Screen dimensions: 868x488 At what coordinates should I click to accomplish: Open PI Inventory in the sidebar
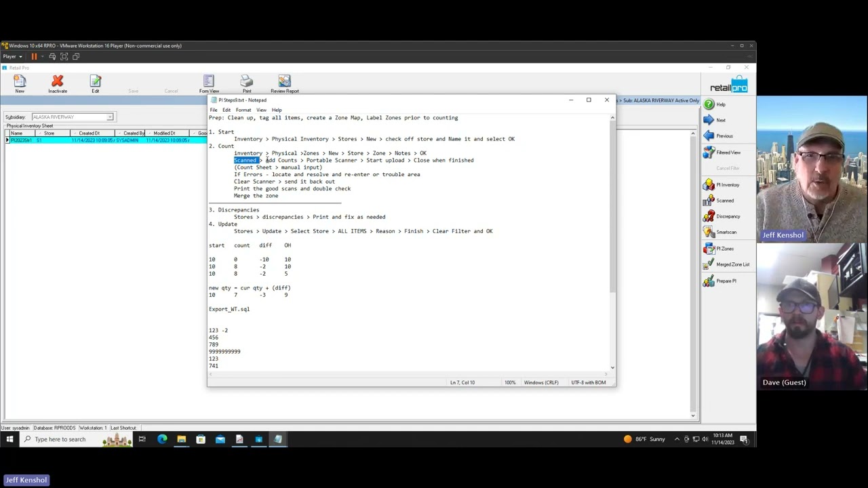[x=722, y=184]
